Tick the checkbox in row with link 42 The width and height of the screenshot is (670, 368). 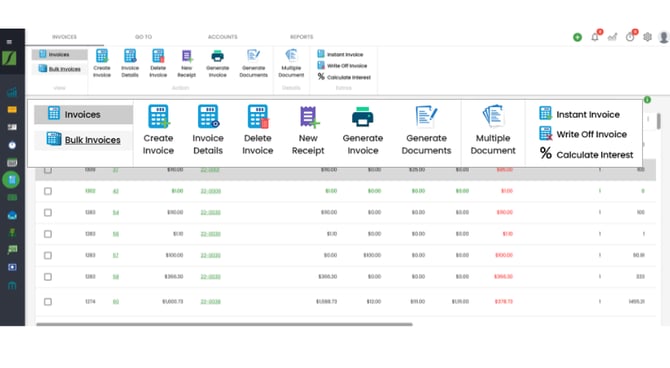(48, 191)
